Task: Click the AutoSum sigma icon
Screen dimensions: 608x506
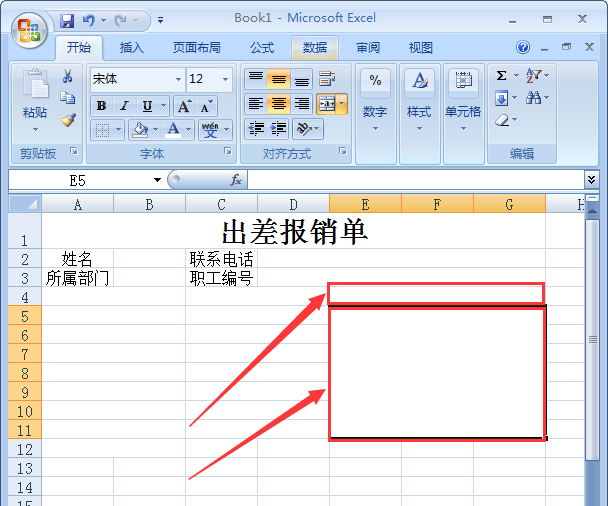Action: 501,75
